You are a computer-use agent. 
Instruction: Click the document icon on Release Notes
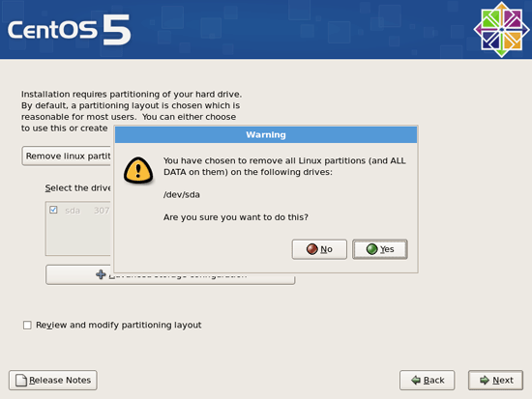point(21,380)
